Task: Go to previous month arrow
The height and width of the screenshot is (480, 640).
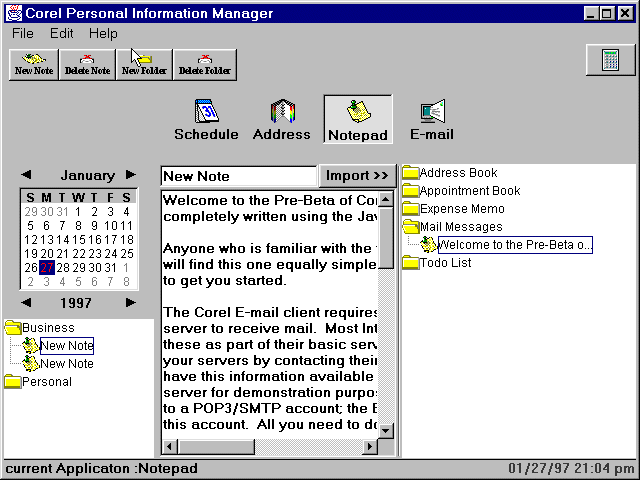Action: coord(26,175)
